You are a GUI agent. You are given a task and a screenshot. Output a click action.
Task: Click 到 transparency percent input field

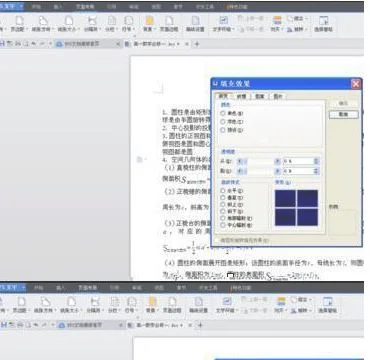[x=298, y=171]
